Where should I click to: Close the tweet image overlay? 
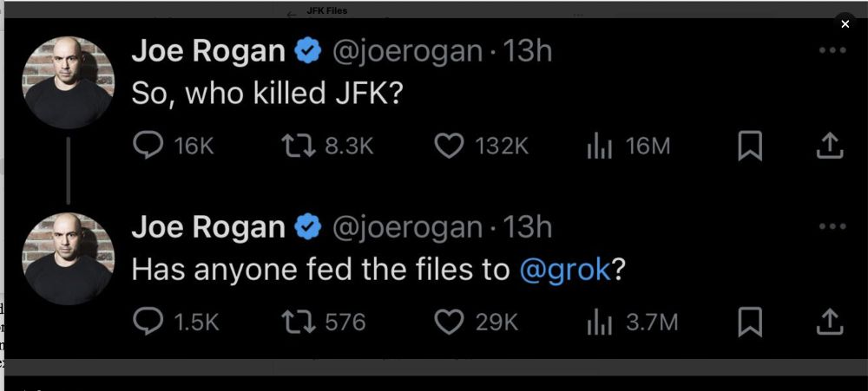click(845, 24)
